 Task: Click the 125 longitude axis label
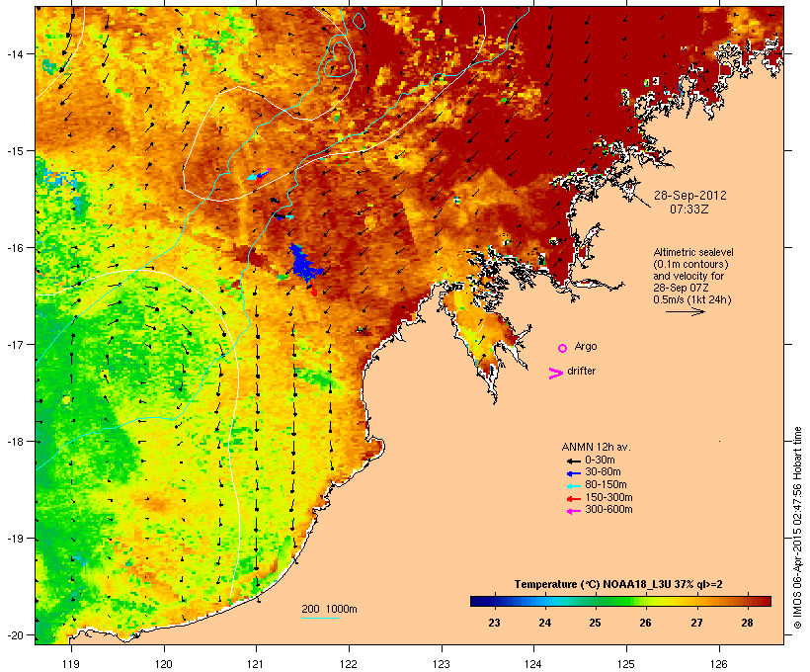click(x=626, y=664)
